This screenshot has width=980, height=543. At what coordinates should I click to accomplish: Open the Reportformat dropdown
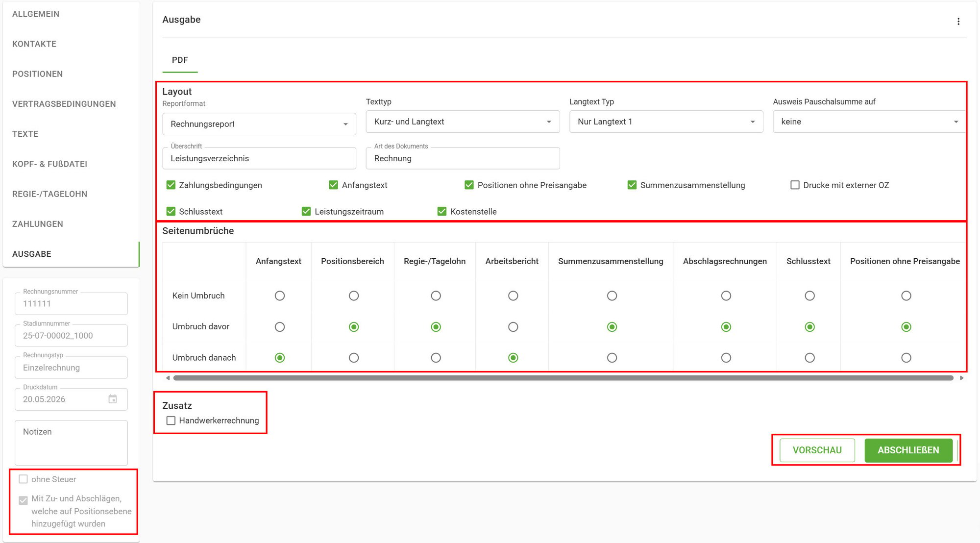coord(259,124)
